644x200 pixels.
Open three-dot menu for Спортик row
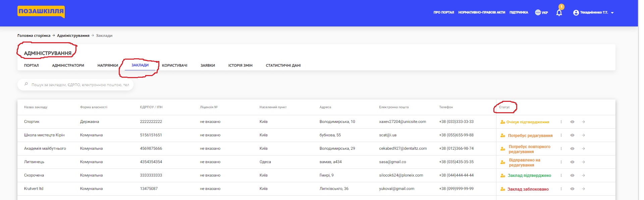pos(561,122)
